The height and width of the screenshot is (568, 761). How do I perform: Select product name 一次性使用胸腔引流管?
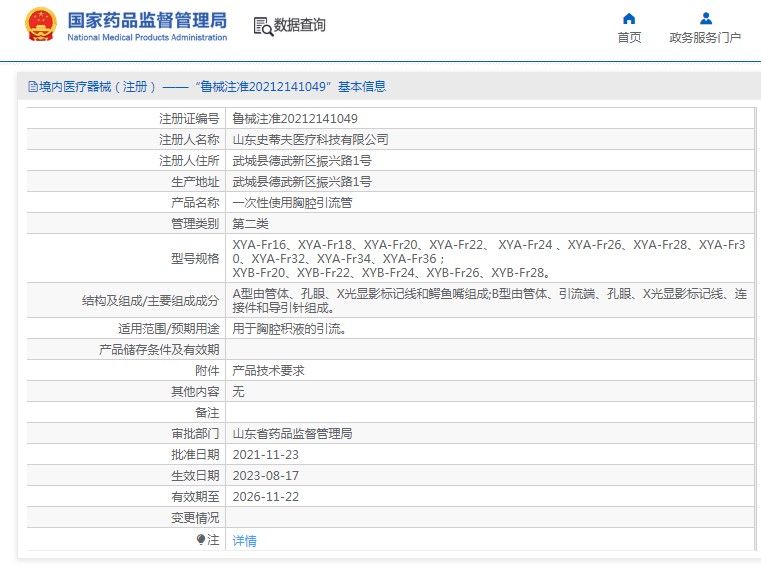[x=293, y=202]
